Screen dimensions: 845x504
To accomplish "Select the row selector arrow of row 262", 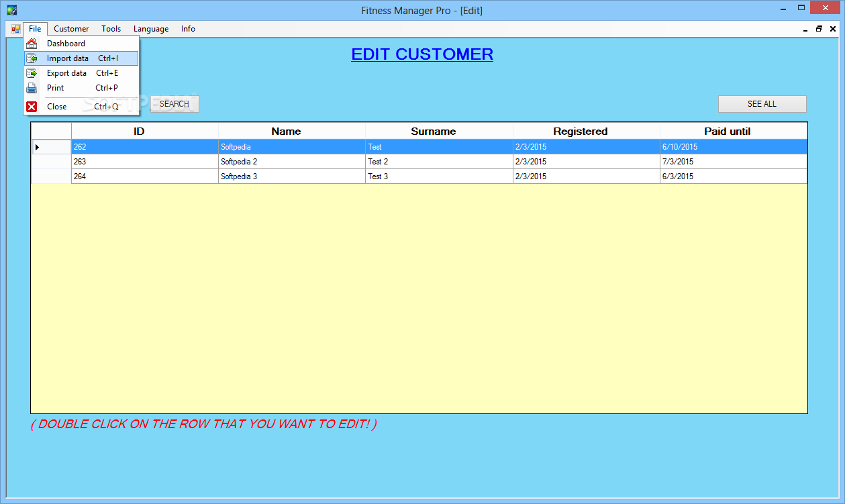I will point(51,147).
